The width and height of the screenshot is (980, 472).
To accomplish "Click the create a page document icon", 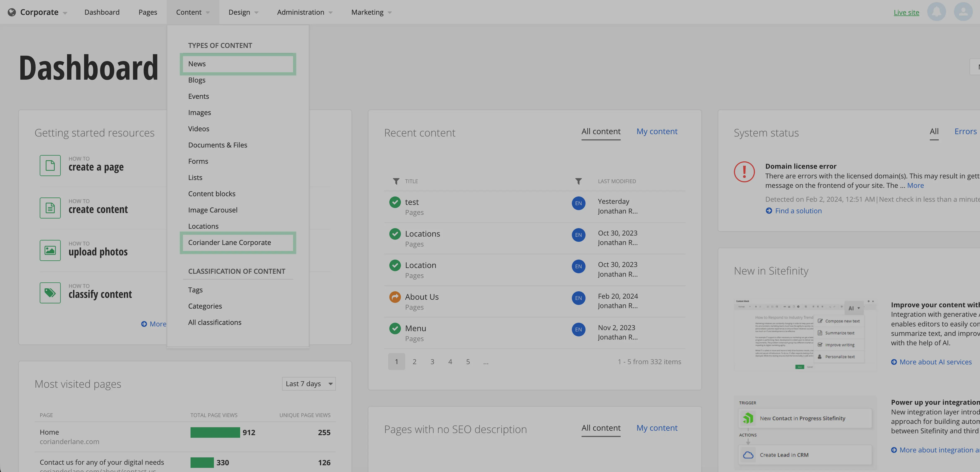I will (x=50, y=165).
